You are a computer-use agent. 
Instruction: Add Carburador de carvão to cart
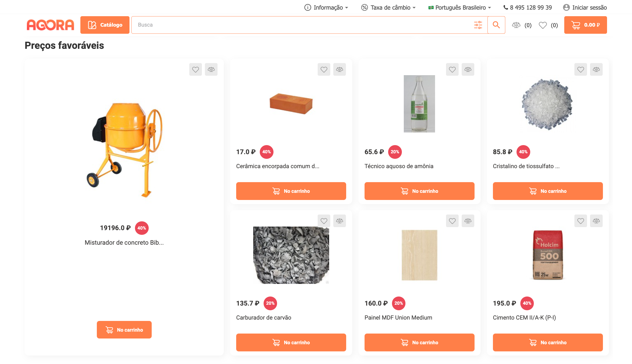[x=291, y=342]
